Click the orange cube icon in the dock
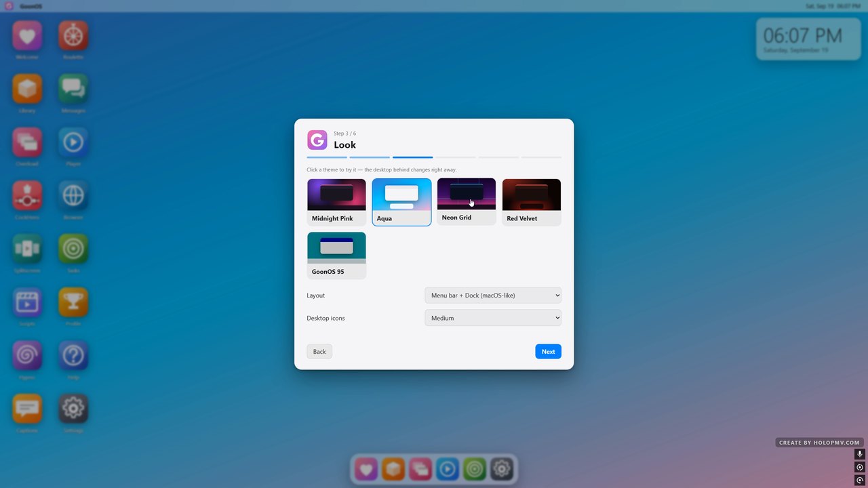This screenshot has width=868, height=488. (x=393, y=469)
